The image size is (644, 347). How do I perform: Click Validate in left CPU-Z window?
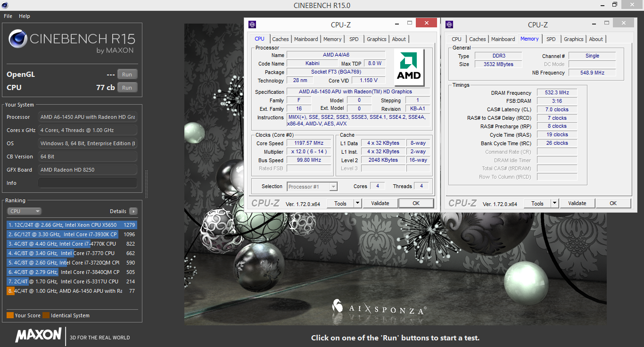coord(380,204)
